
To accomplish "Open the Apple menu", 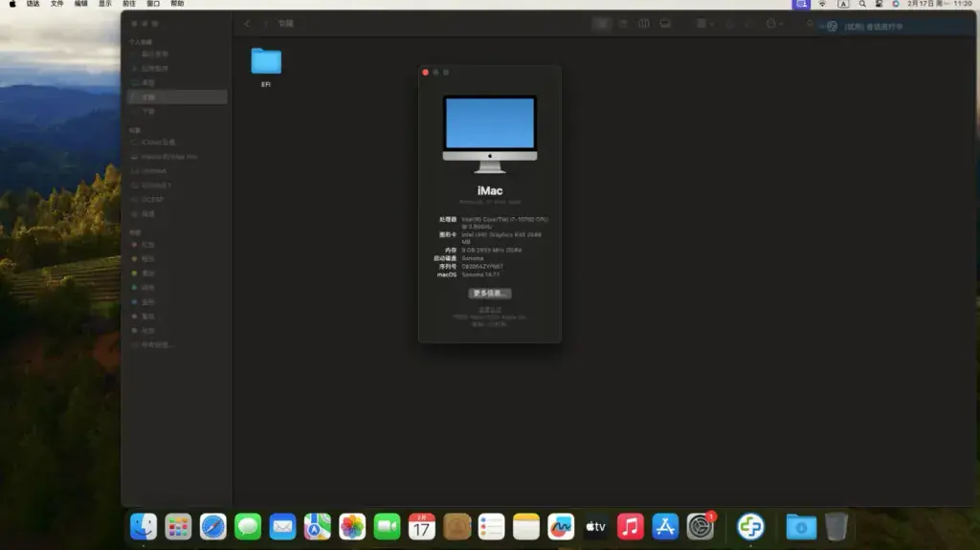I will 12,4.
